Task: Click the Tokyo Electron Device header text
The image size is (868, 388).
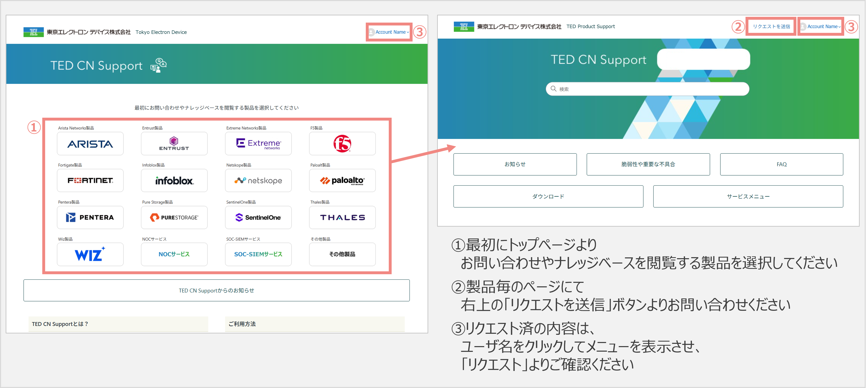Action: click(x=161, y=32)
